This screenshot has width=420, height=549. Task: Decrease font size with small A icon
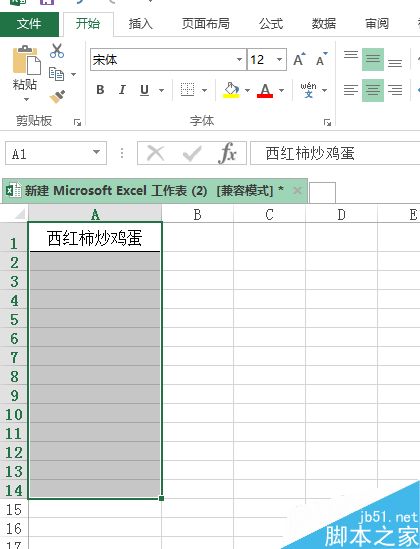coord(322,60)
